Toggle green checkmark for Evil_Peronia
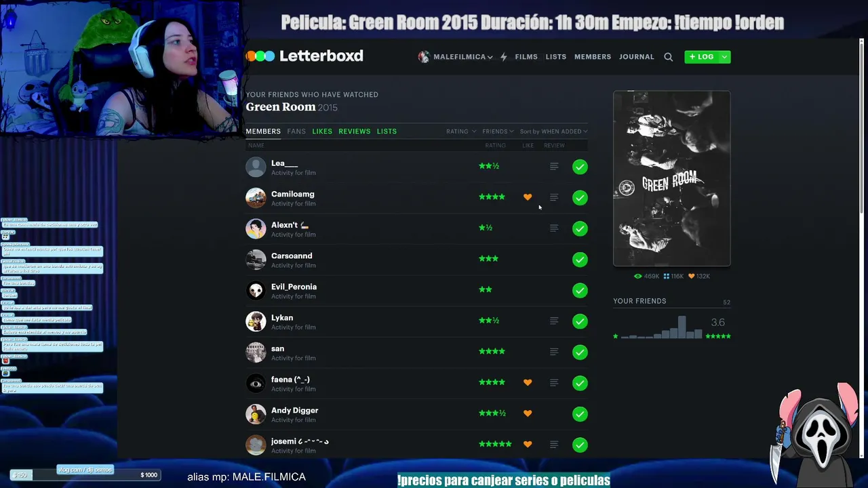This screenshot has width=868, height=488. 580,291
